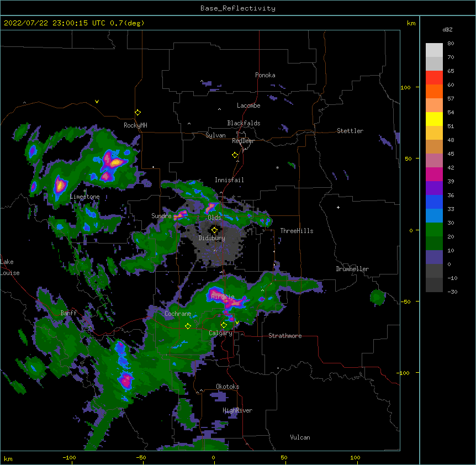Click the Drumheller label
This screenshot has height=465, width=476.
coord(352,269)
